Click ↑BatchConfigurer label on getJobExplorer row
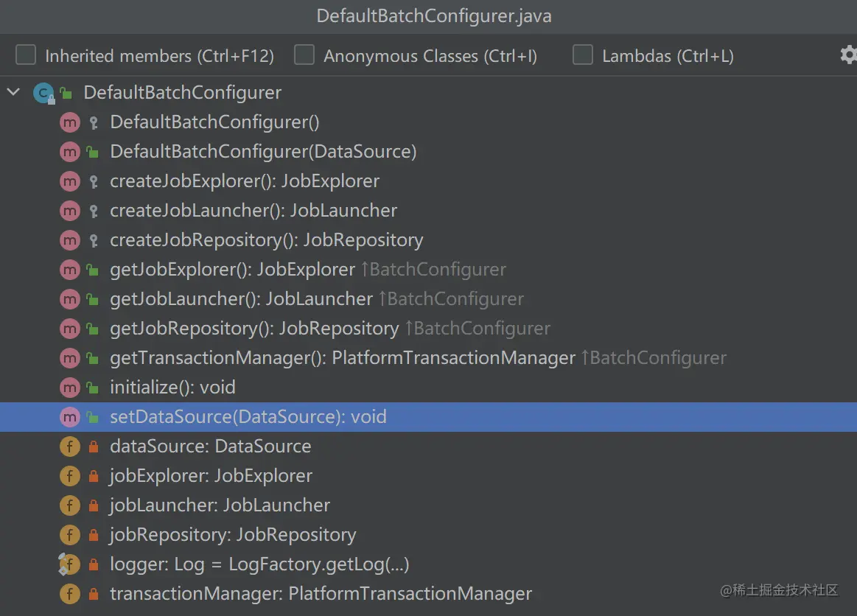This screenshot has width=857, height=616. tap(434, 270)
